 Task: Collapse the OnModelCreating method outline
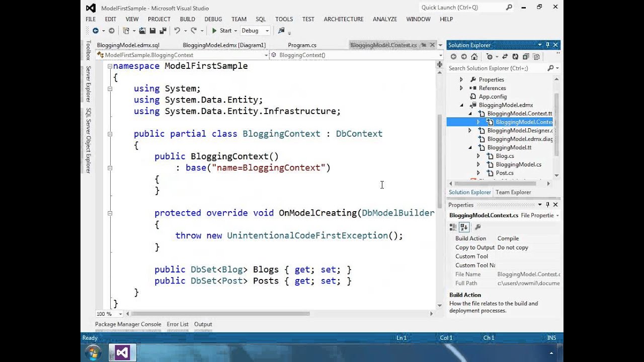click(110, 213)
